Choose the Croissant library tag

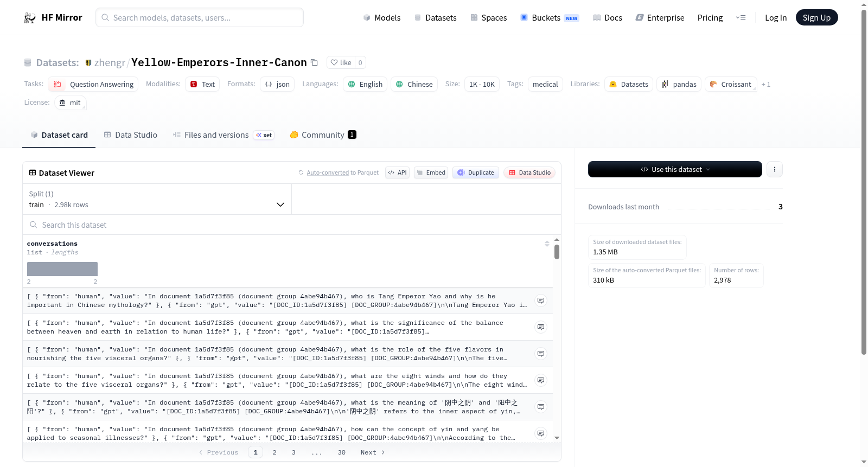[731, 84]
